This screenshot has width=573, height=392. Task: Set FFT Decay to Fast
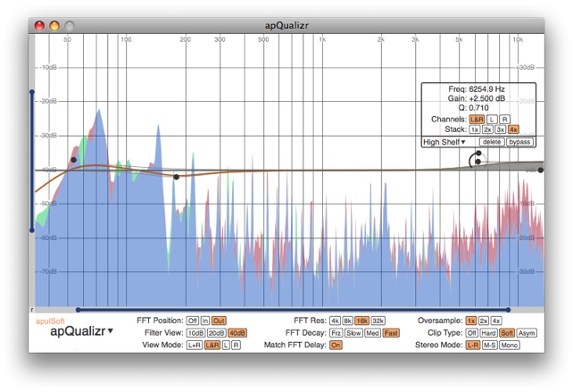(391, 333)
